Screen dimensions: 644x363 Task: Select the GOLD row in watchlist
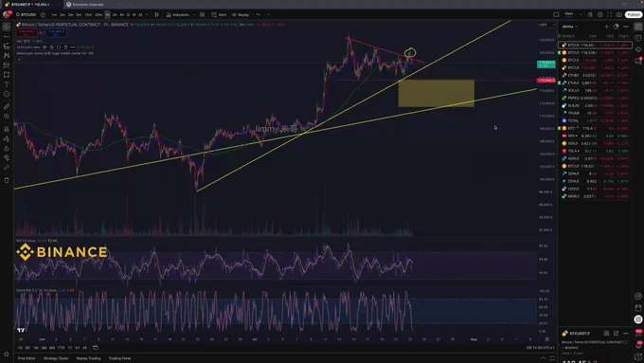coord(595,143)
